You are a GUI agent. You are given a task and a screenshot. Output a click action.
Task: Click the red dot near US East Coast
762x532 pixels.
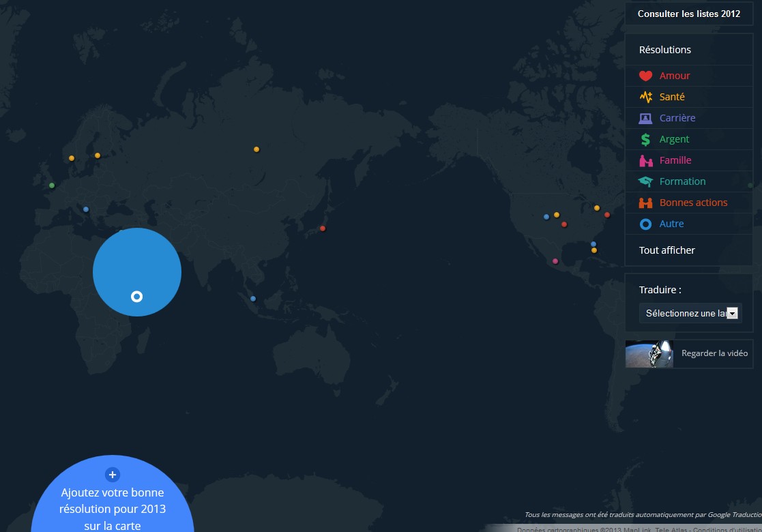click(607, 215)
